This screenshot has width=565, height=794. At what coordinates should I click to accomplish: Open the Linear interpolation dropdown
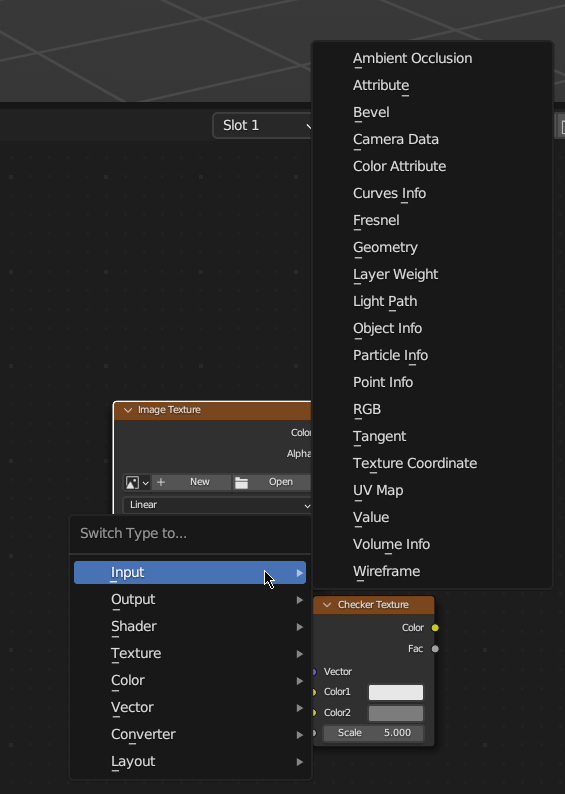click(x=217, y=505)
